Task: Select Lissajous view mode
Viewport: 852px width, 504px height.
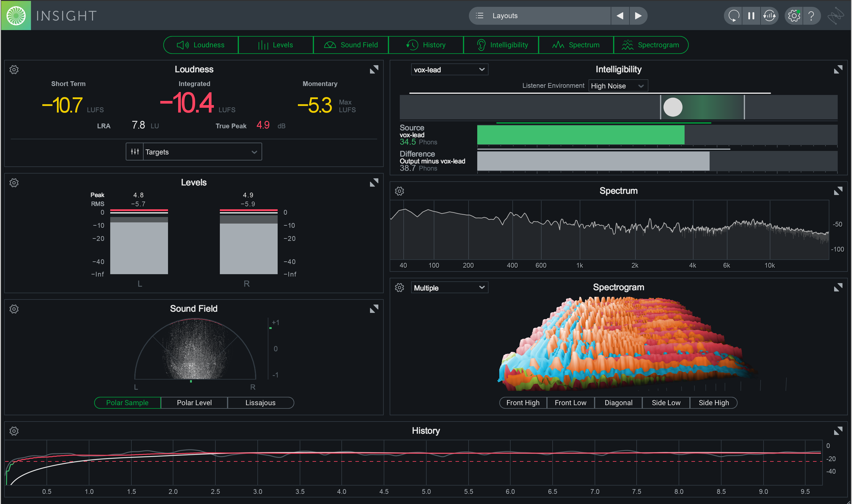Action: [261, 403]
